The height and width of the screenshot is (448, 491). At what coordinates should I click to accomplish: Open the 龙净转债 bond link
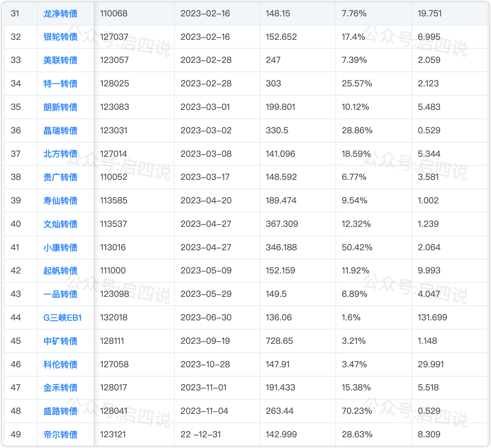click(60, 14)
